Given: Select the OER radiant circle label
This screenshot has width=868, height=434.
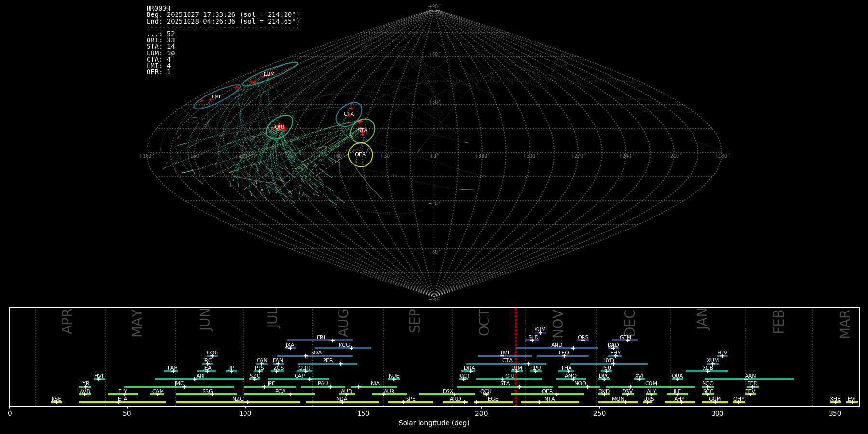Looking at the screenshot, I should coord(360,155).
